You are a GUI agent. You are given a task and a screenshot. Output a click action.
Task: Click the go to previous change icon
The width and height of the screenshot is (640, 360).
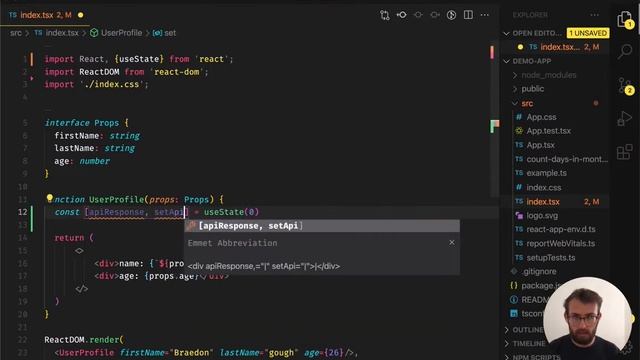pyautogui.click(x=402, y=15)
